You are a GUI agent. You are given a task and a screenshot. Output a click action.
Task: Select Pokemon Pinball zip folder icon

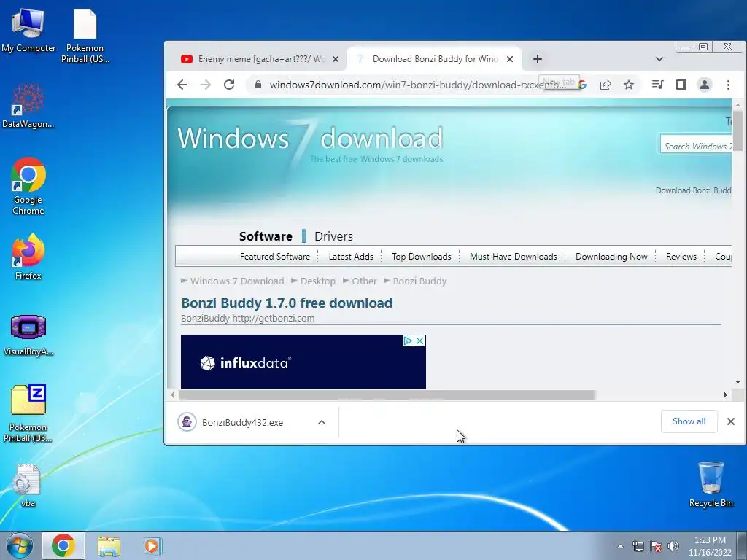(28, 413)
